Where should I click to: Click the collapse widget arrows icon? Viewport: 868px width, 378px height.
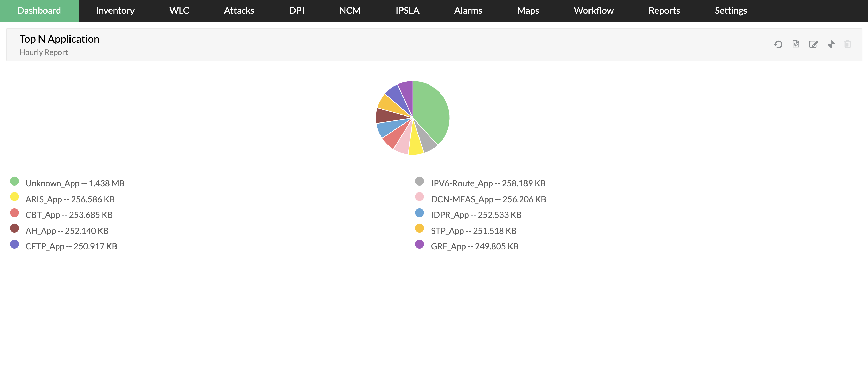831,44
